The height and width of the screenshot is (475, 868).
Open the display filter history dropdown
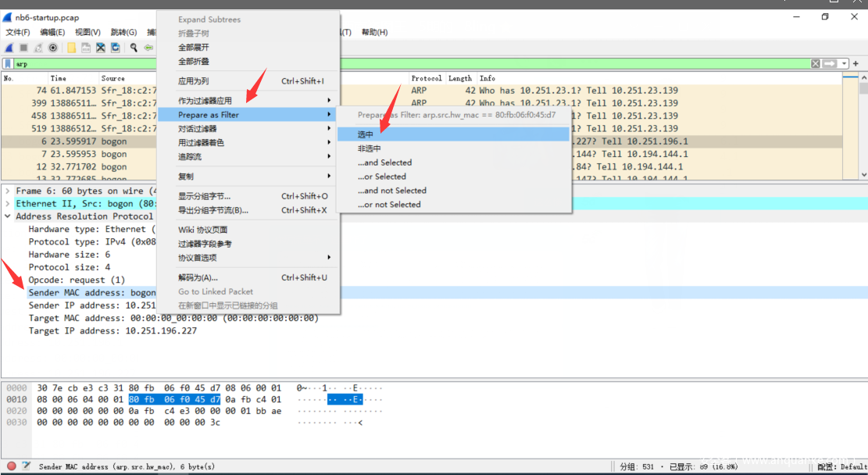click(845, 63)
